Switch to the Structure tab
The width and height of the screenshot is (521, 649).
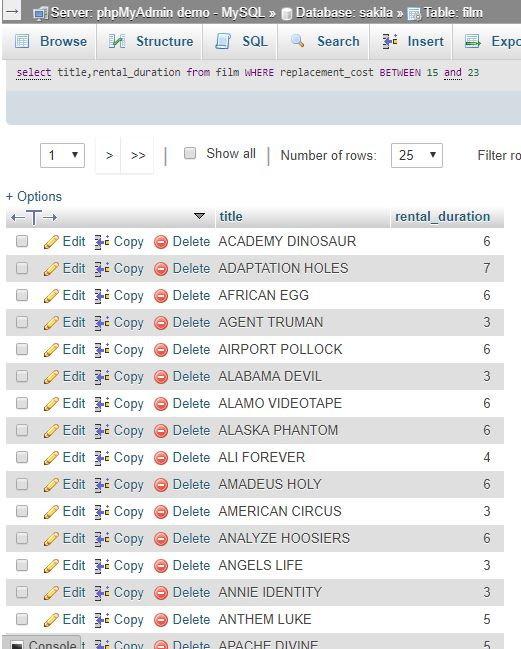point(150,41)
